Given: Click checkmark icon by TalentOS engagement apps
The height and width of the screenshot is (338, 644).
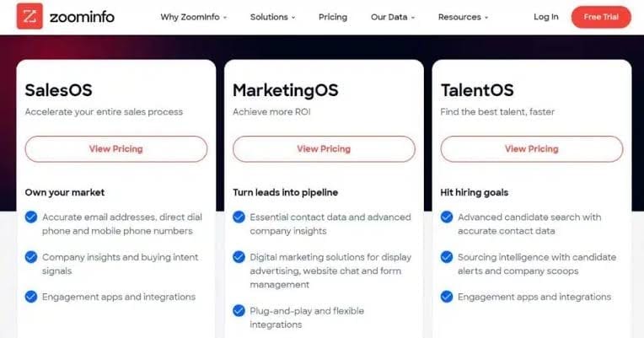Looking at the screenshot, I should [447, 297].
